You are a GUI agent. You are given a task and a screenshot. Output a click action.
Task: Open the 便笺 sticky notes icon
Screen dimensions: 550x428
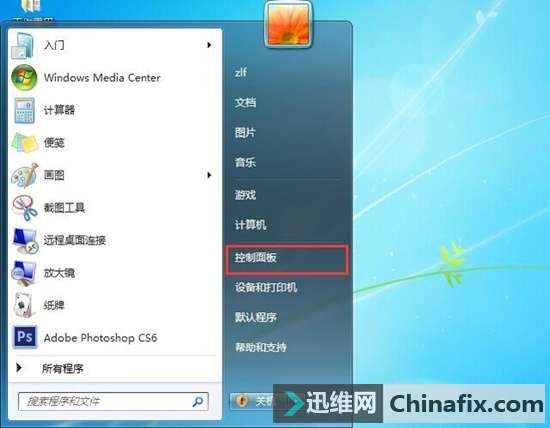(x=25, y=143)
